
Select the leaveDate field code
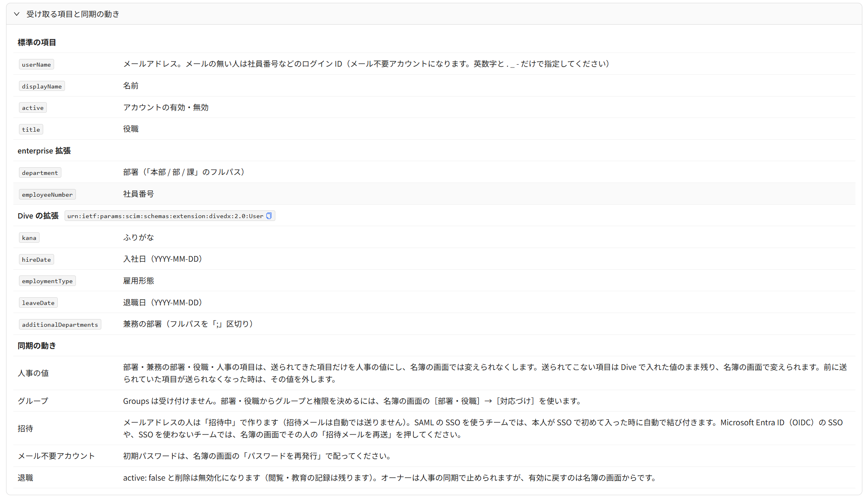pos(38,303)
